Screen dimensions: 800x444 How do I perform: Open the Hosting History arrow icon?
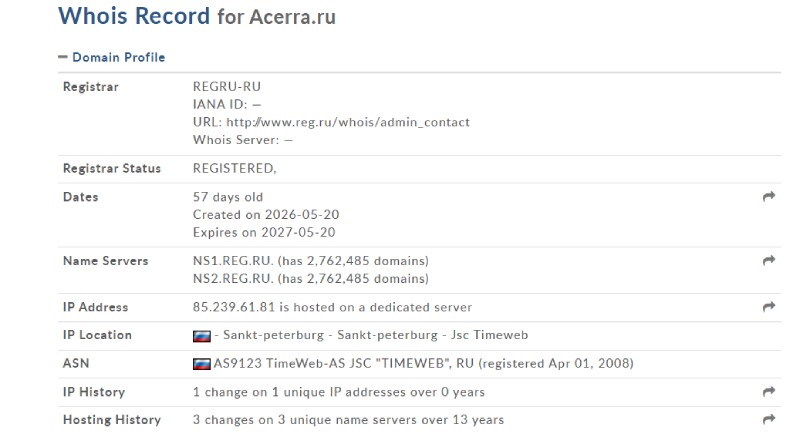[769, 420]
